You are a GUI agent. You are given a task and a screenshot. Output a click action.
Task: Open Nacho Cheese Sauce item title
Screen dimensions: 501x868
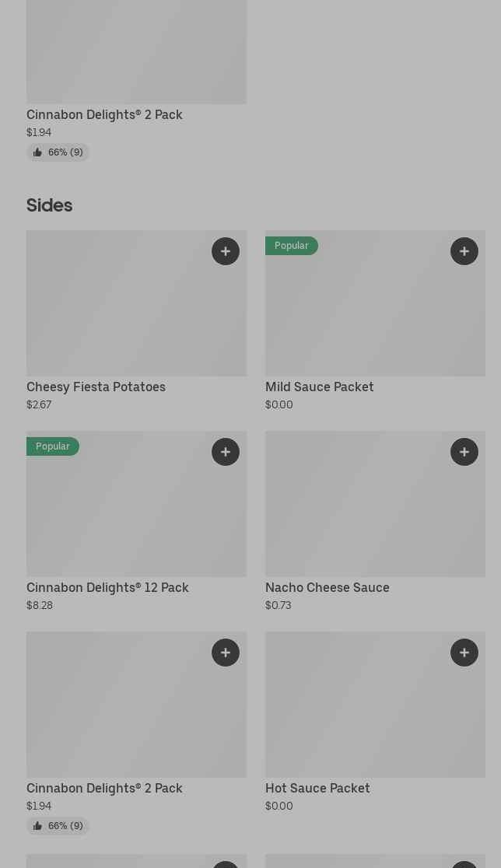(328, 587)
